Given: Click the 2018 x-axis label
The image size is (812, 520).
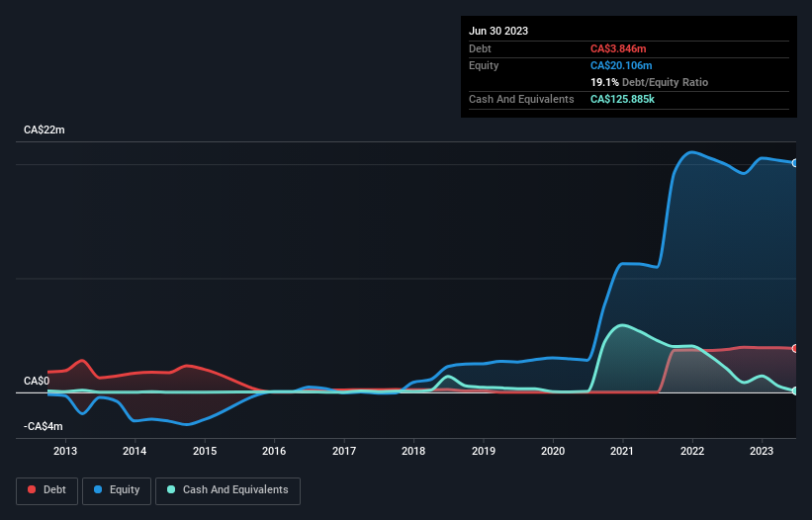Looking at the screenshot, I should tap(413, 451).
